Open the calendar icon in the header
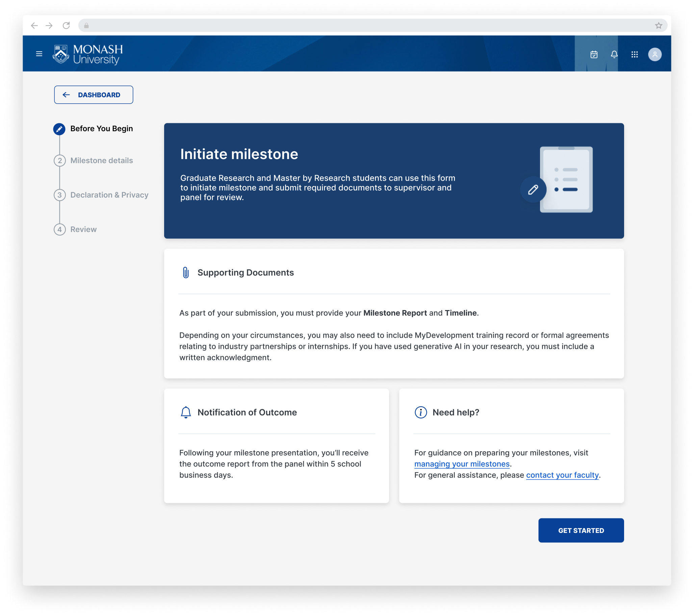 pos(594,54)
